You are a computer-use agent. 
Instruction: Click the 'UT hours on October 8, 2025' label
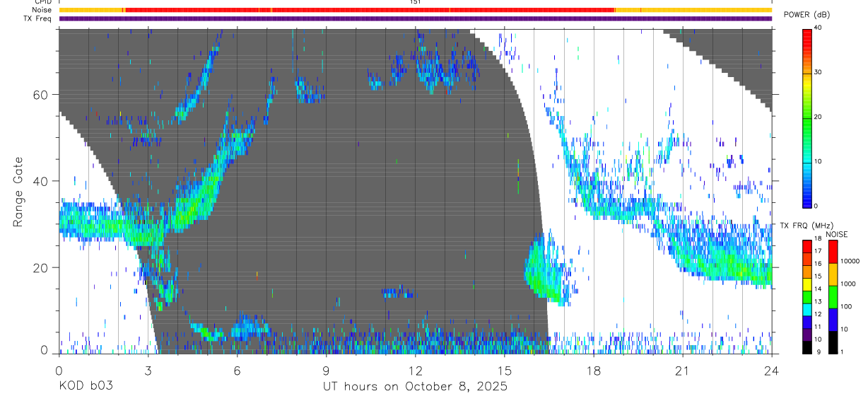(415, 387)
